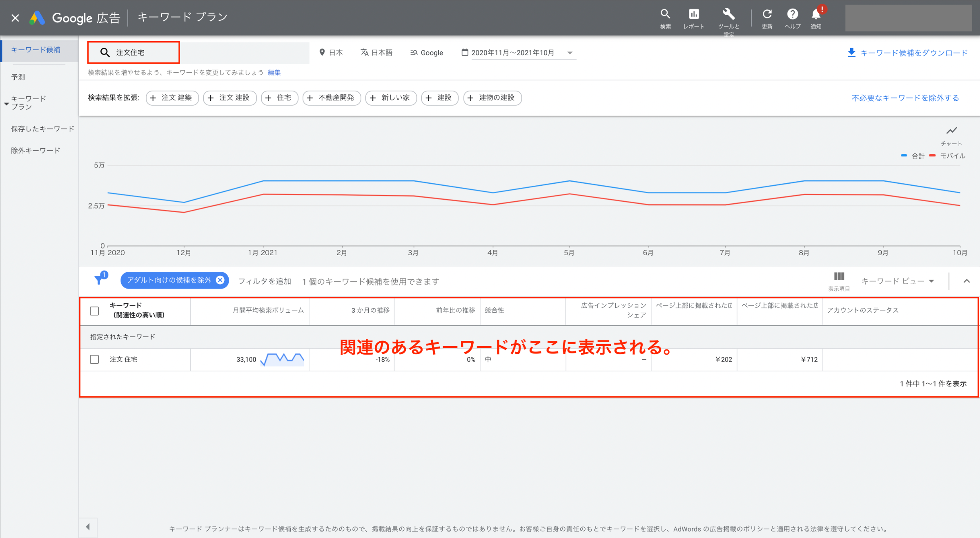Sort by 前年比の推移 column
Screen dimensions: 980x538
click(455, 310)
